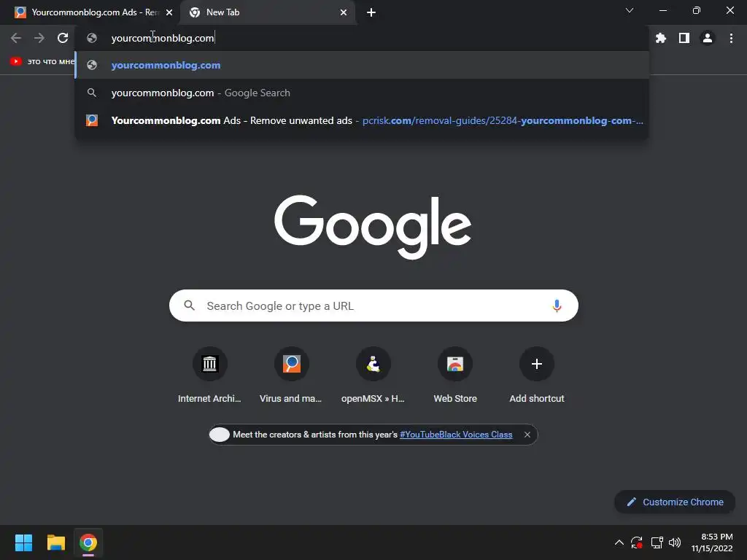Image resolution: width=747 pixels, height=560 pixels.
Task: Click inside the address bar text
Action: pyautogui.click(x=163, y=38)
